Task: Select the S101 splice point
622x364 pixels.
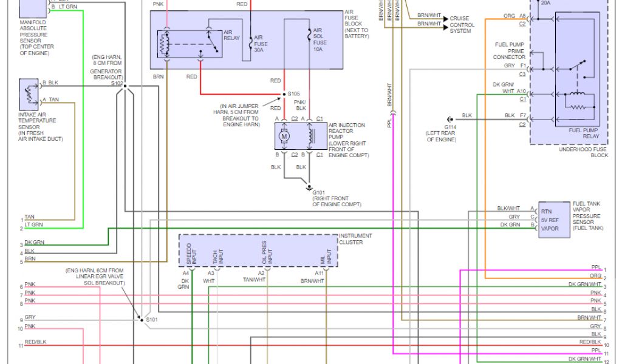Action: coord(139,318)
